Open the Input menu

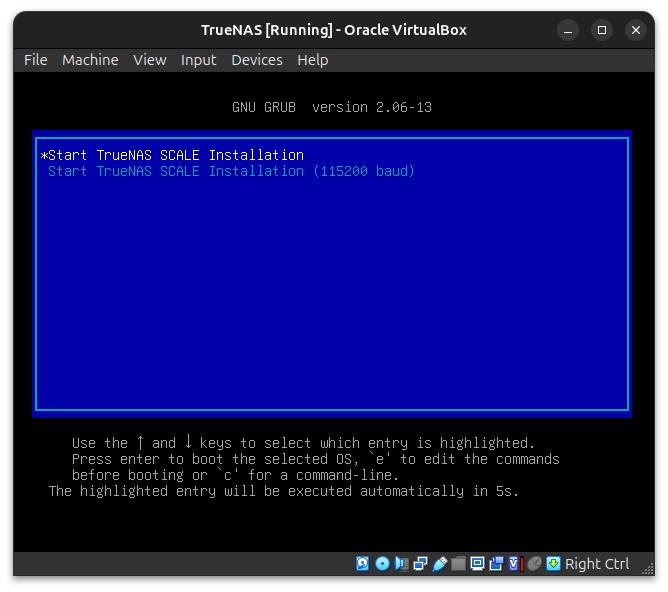coord(198,60)
